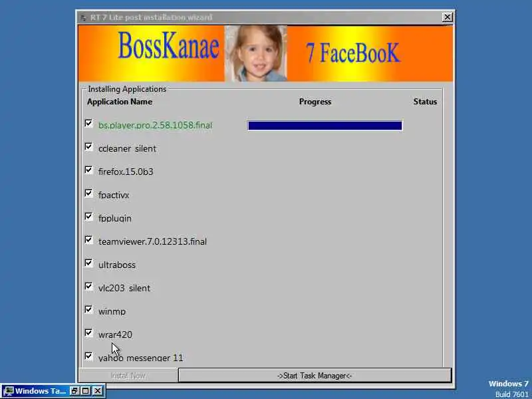Select the teamviewer.7.0.12313.final label
The width and height of the screenshot is (532, 399).
(x=152, y=241)
